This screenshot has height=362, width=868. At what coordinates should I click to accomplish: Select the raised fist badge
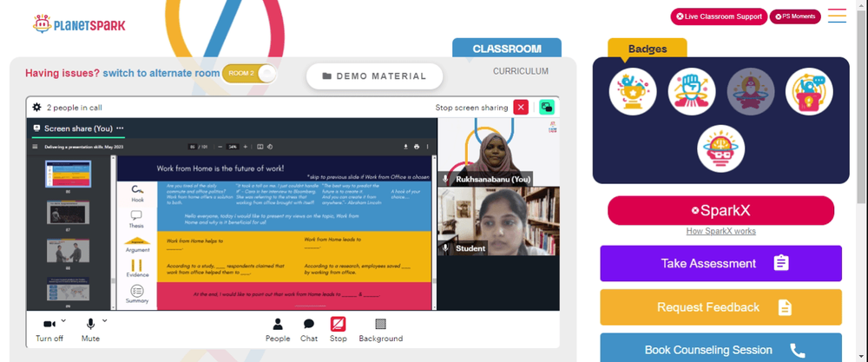(x=692, y=91)
